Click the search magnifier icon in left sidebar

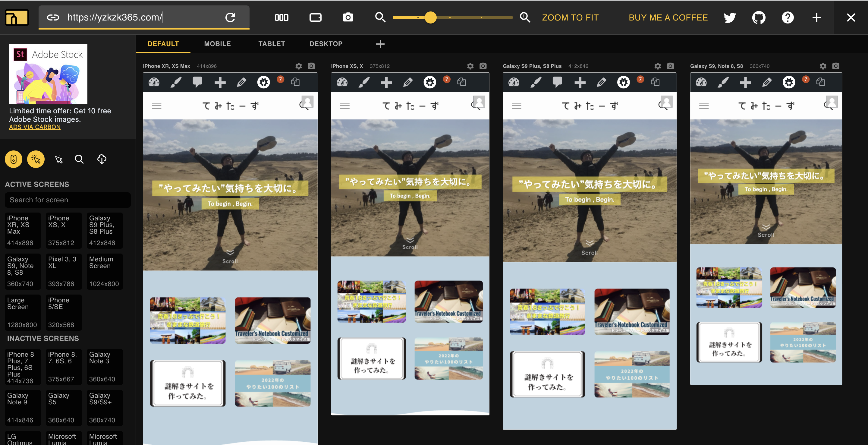[79, 159]
